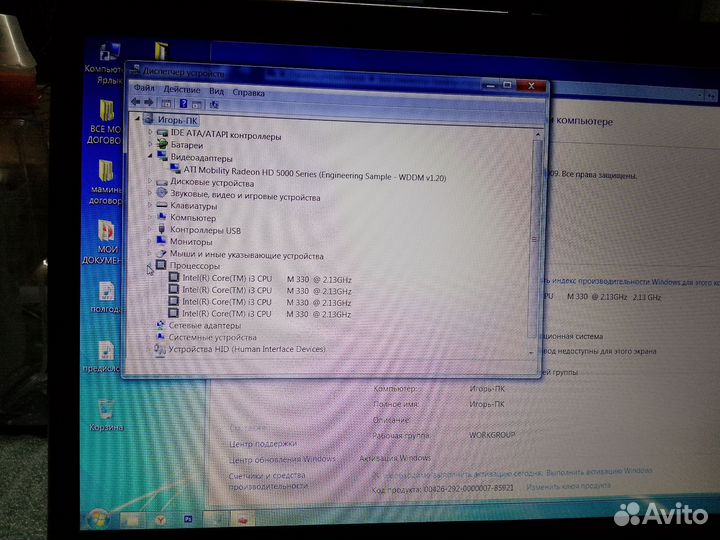
Task: Open the Действие menu
Action: pyautogui.click(x=182, y=90)
